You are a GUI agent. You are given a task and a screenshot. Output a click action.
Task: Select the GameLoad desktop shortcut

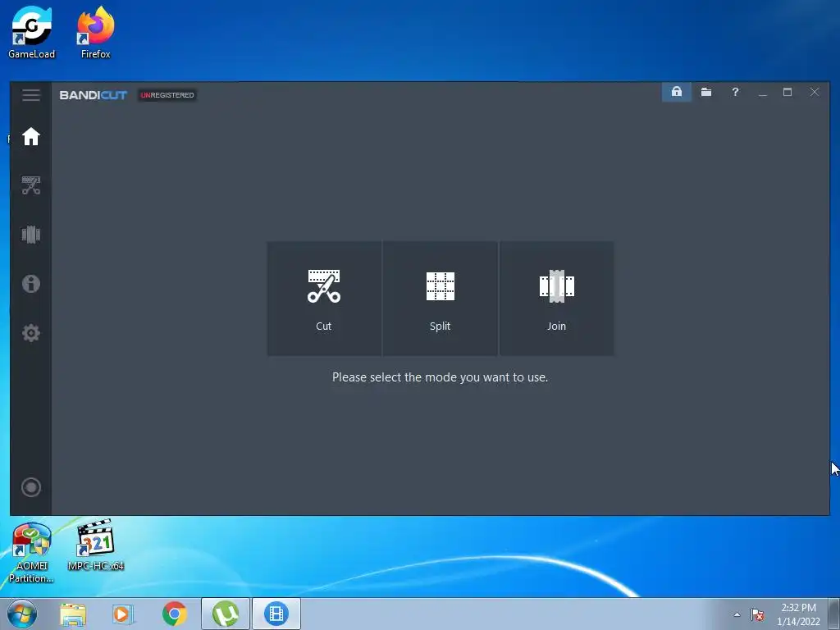pos(32,33)
